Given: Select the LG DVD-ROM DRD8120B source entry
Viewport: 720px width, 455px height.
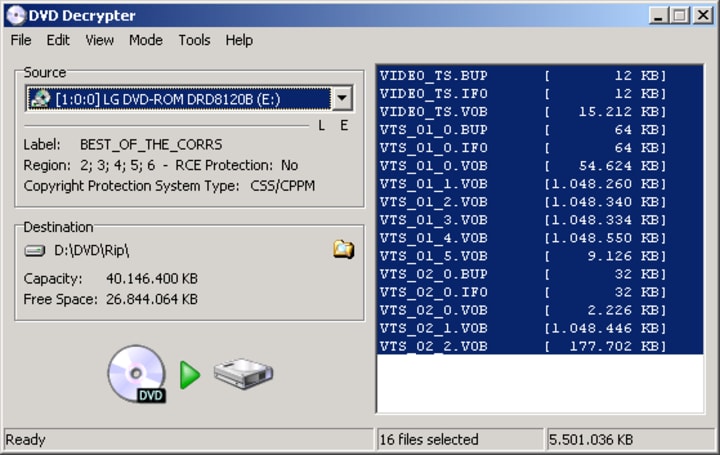Looking at the screenshot, I should click(x=178, y=99).
